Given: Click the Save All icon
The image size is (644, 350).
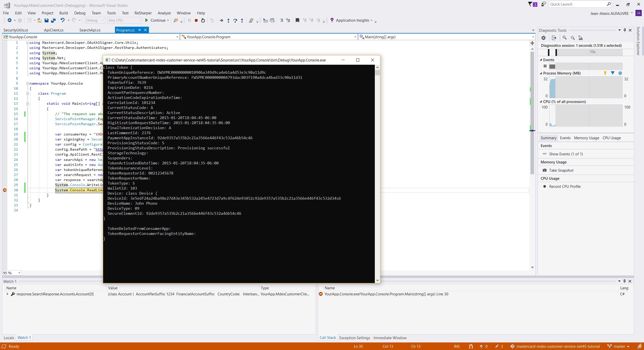Looking at the screenshot, I should tap(53, 20).
